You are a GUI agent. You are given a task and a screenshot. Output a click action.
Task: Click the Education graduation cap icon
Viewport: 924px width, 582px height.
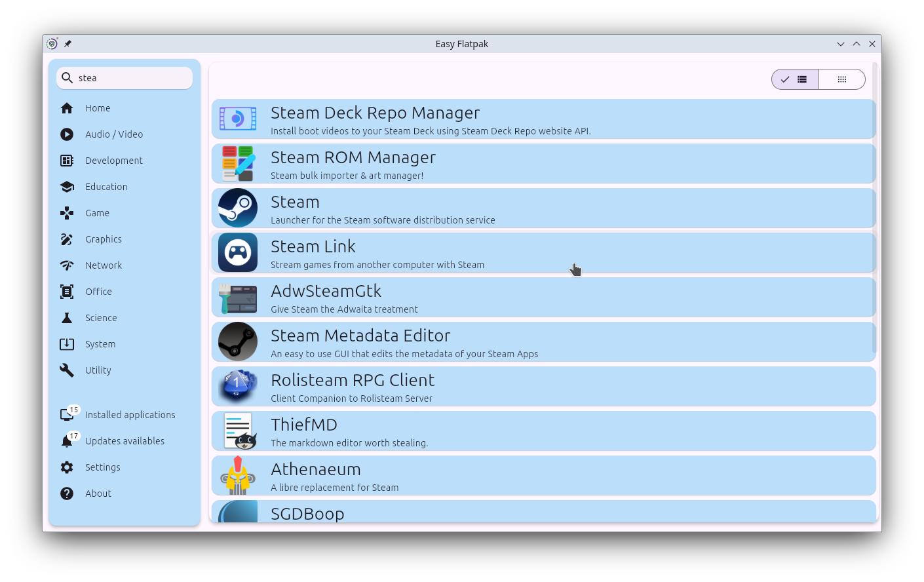[x=67, y=187]
